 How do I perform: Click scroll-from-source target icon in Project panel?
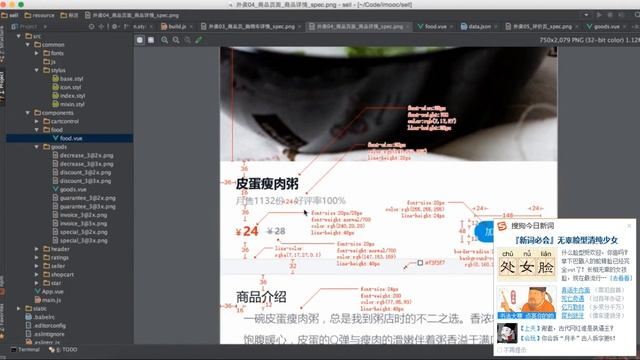(x=91, y=27)
